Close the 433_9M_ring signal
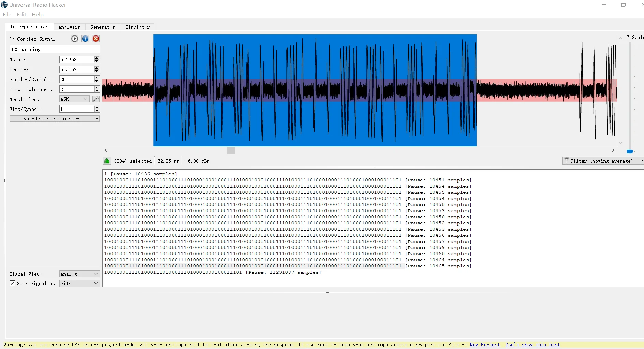Image resolution: width=644 pixels, height=349 pixels. tap(96, 39)
